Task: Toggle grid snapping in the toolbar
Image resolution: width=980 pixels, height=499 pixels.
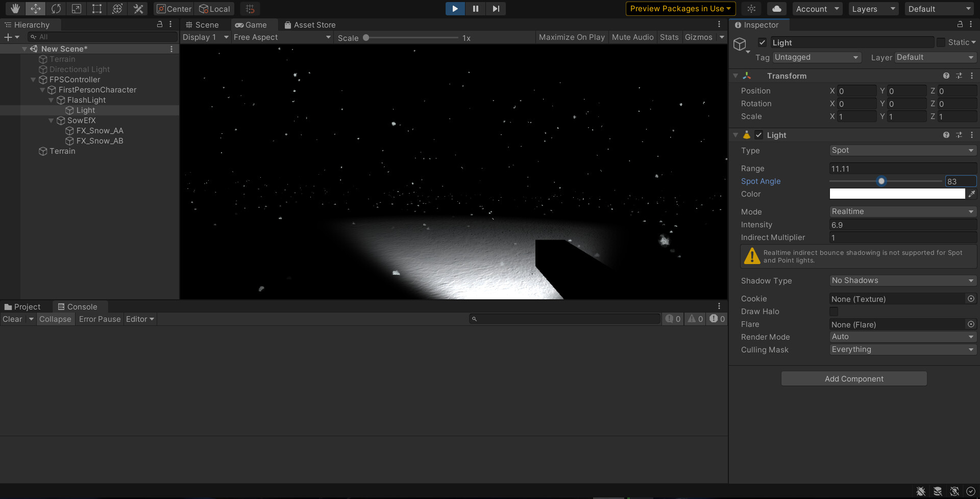Action: (x=250, y=9)
